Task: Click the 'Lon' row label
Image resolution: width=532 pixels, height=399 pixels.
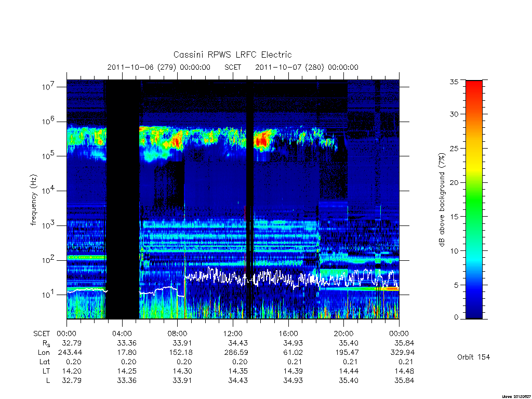Action: click(44, 353)
